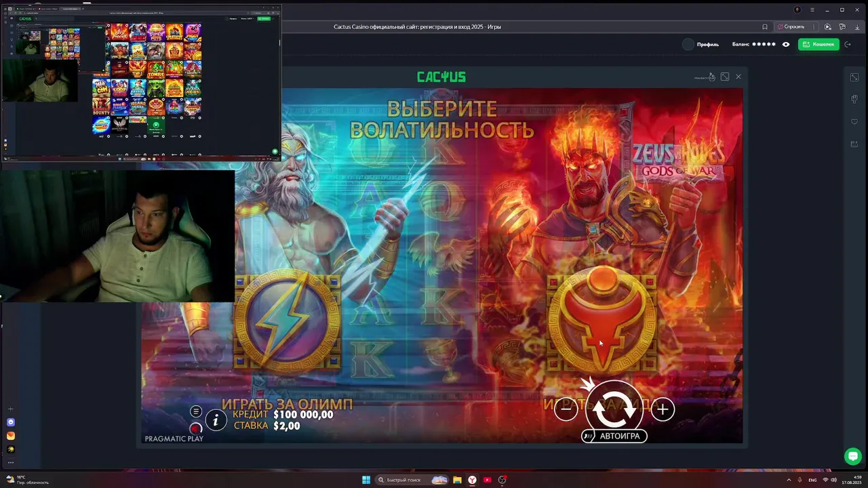Image resolution: width=868 pixels, height=488 pixels.
Task: Spin using the circular arrows button
Action: tap(614, 409)
